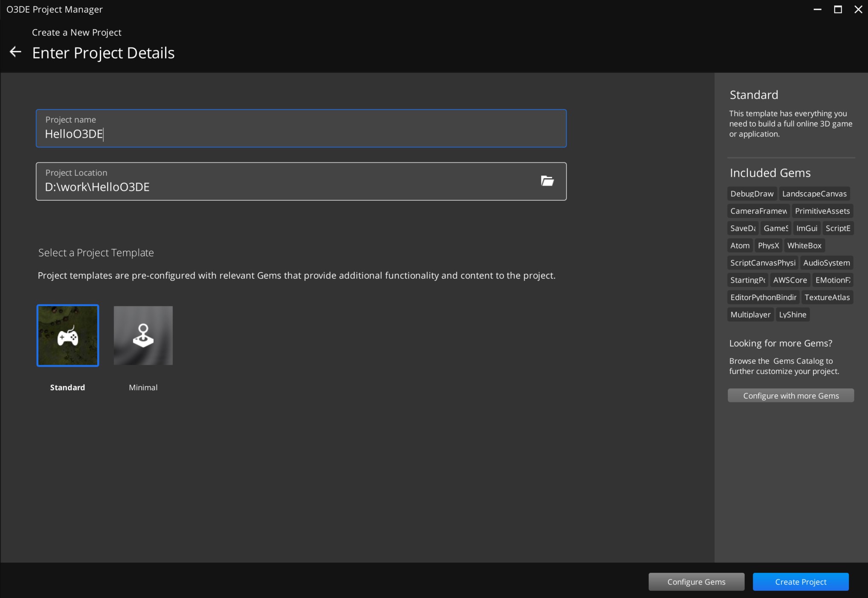Click the LyShine gem tag
Image resolution: width=868 pixels, height=598 pixels.
coord(793,315)
